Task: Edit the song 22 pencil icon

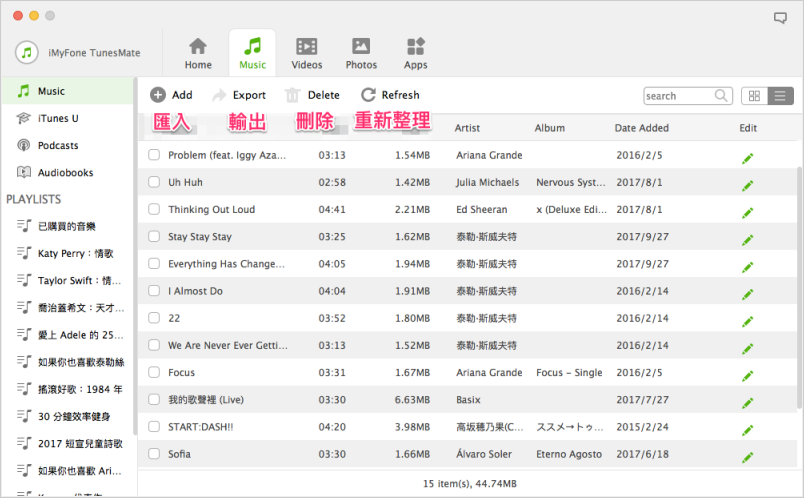Action: click(748, 322)
